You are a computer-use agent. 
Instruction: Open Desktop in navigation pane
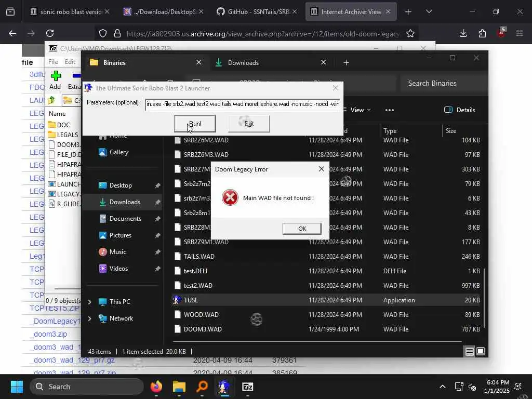coord(121,185)
